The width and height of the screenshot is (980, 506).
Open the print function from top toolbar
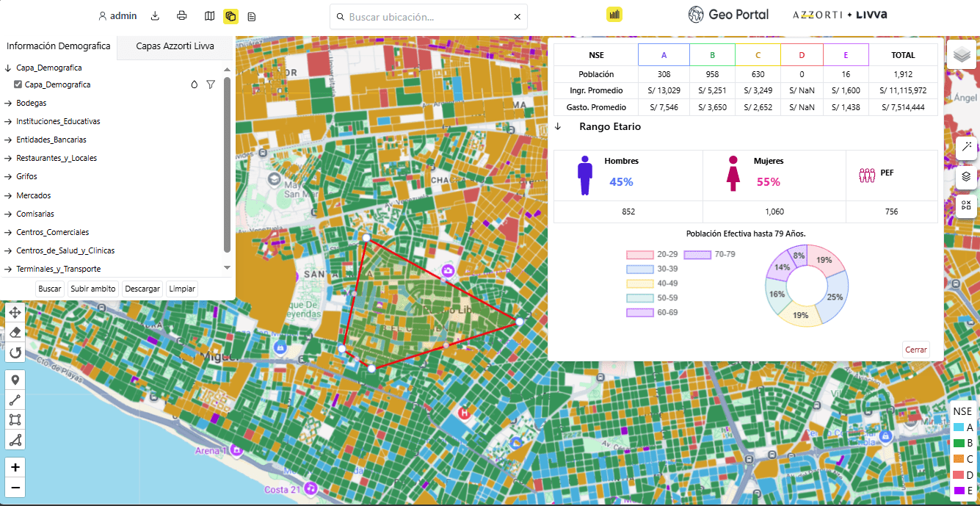(x=182, y=15)
